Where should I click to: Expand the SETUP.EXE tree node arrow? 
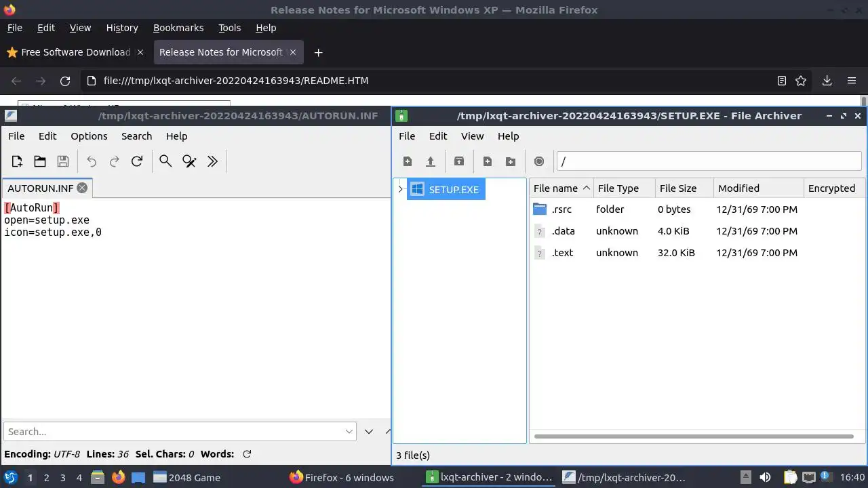click(401, 189)
